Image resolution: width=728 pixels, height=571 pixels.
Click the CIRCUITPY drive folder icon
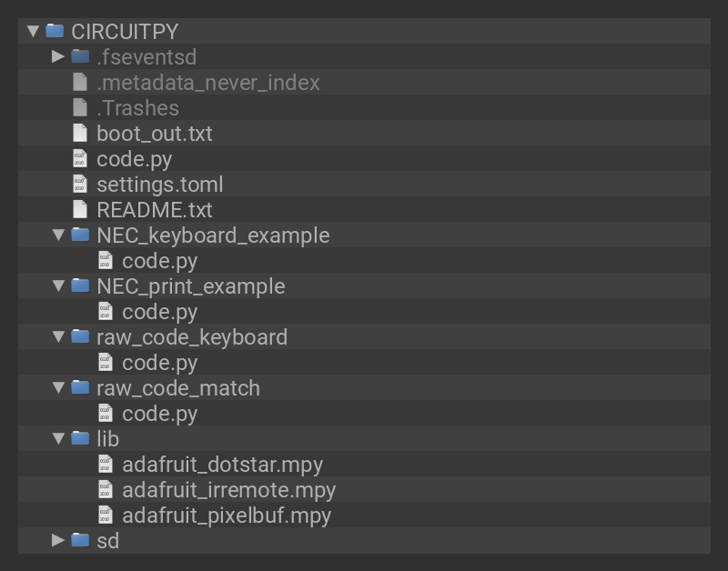[55, 31]
